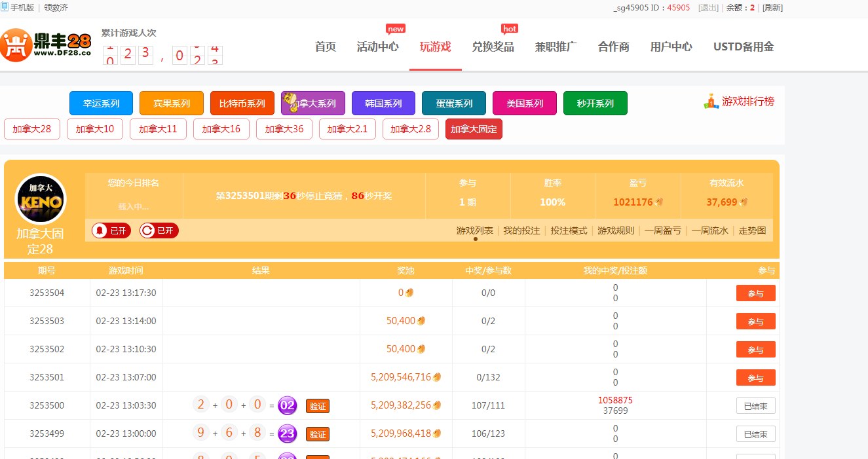Open the 走势图 trend chart link
868x459 pixels.
pos(752,230)
